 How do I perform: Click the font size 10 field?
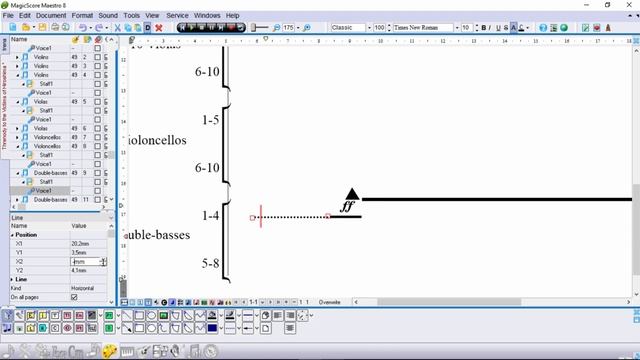[x=467, y=27]
